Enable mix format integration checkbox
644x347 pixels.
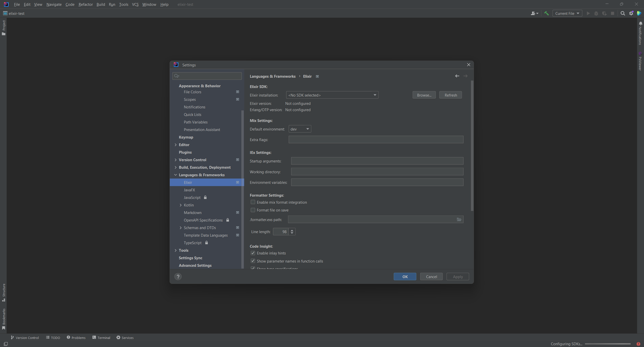click(253, 202)
